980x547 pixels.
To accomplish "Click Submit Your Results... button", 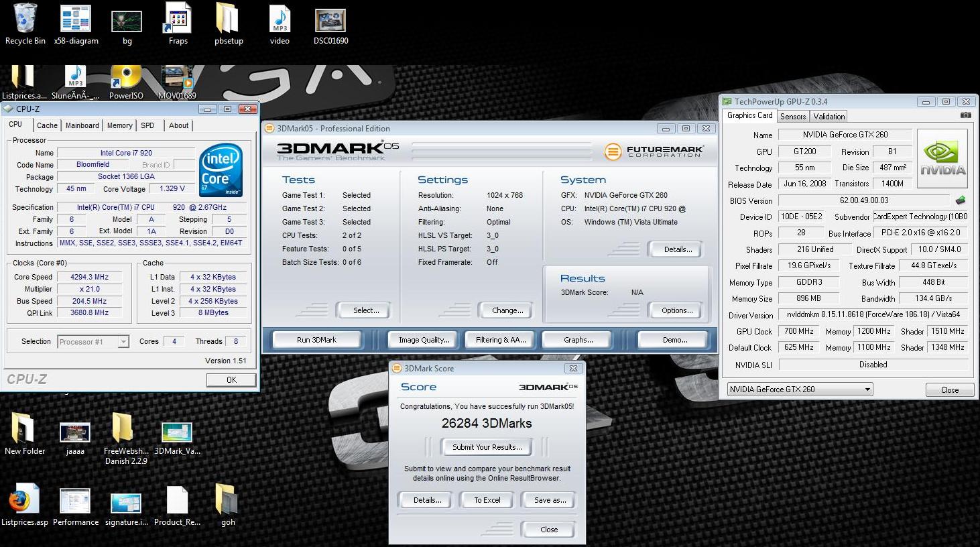I will point(487,447).
